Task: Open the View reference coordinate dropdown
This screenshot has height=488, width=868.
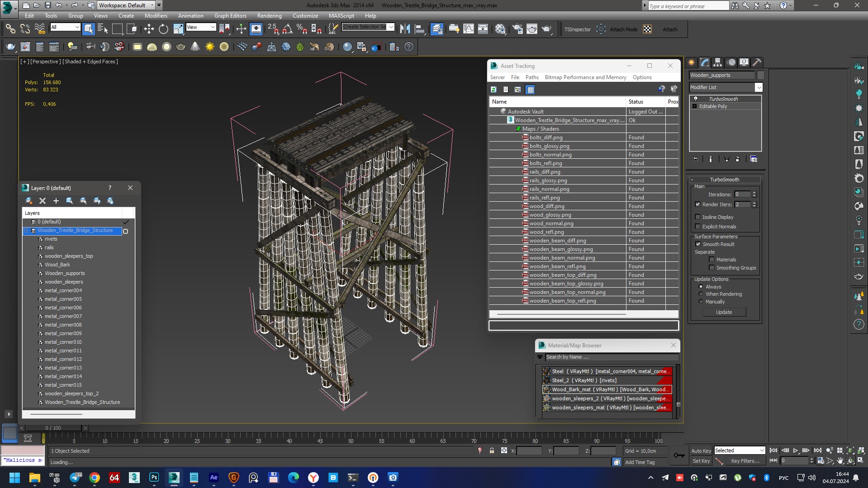Action: 201,27
